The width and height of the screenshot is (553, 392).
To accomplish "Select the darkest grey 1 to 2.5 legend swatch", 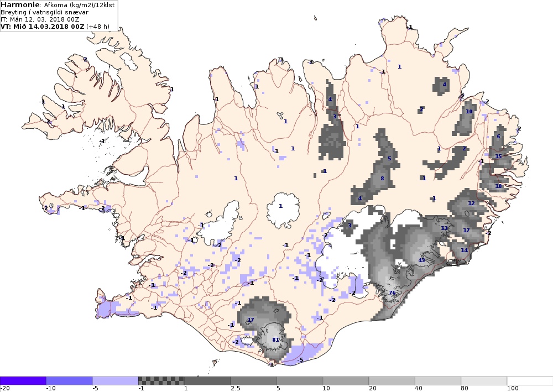I will [x=207, y=381].
